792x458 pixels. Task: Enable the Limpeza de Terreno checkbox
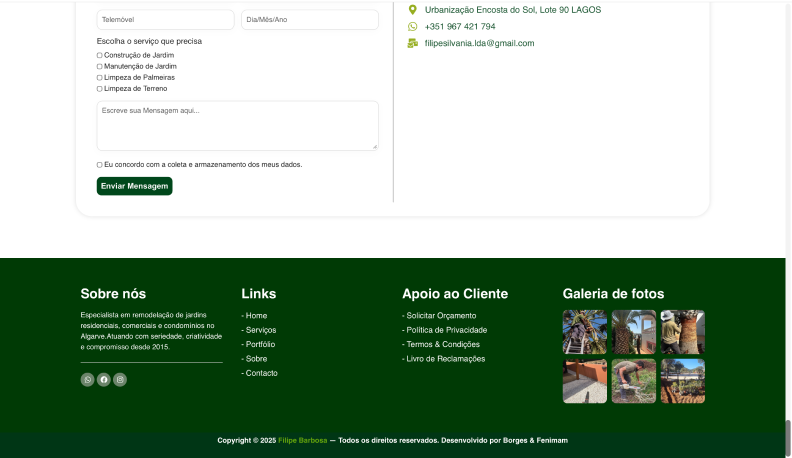100,88
